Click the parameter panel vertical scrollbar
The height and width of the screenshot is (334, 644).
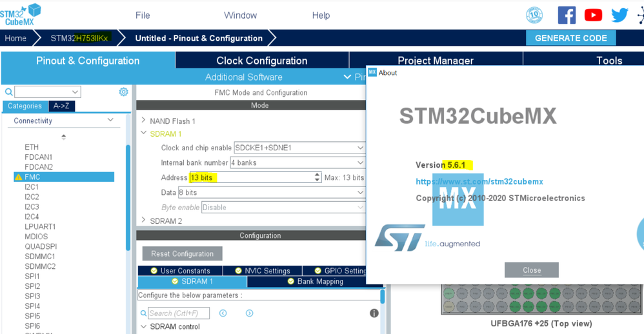(383, 296)
